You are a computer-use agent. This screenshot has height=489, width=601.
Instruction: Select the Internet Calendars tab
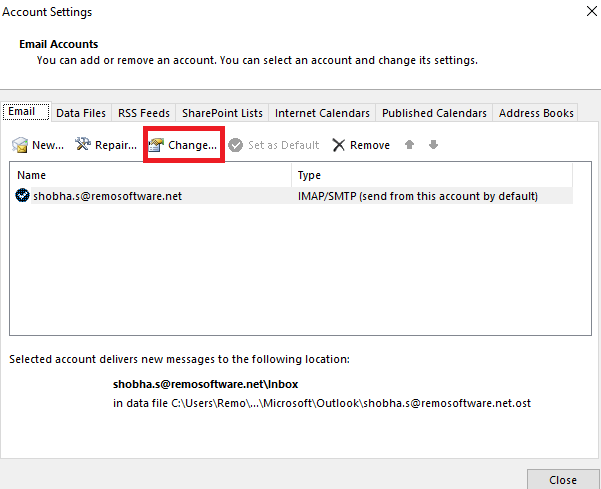click(x=322, y=113)
